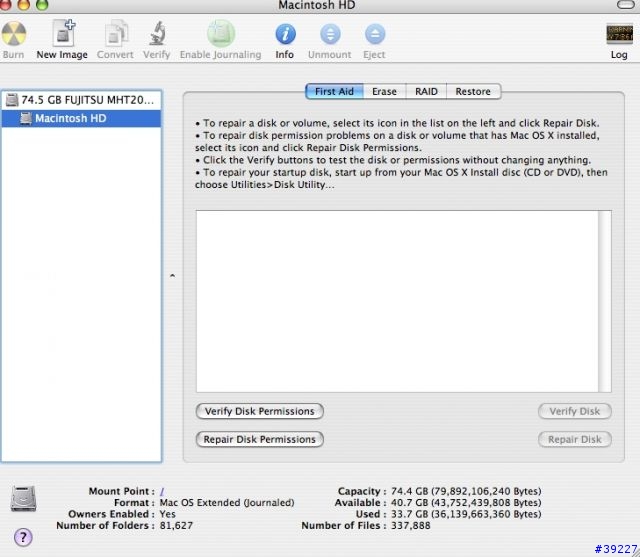Create a New Image from toolbar
Viewport: 640px width, 557px height.
[63, 33]
